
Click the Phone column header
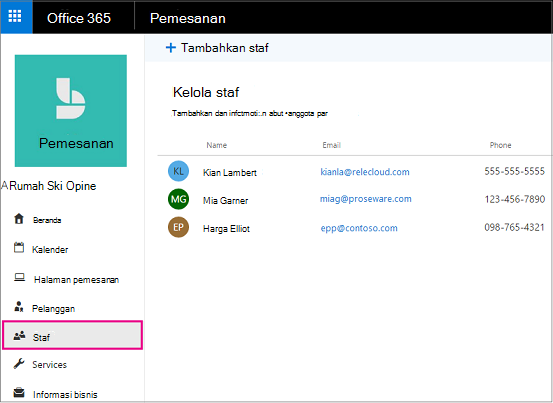(500, 145)
